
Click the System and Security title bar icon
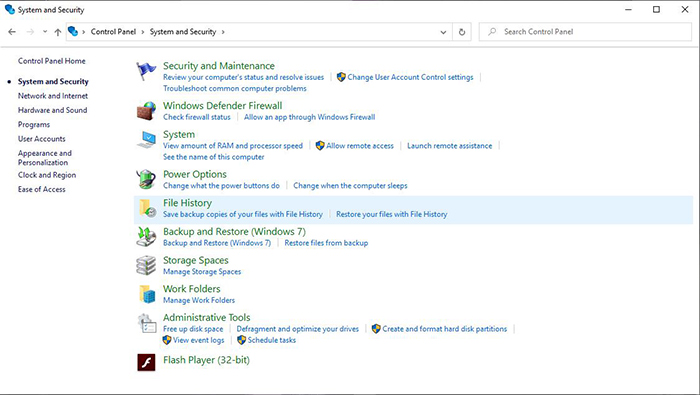tap(10, 9)
